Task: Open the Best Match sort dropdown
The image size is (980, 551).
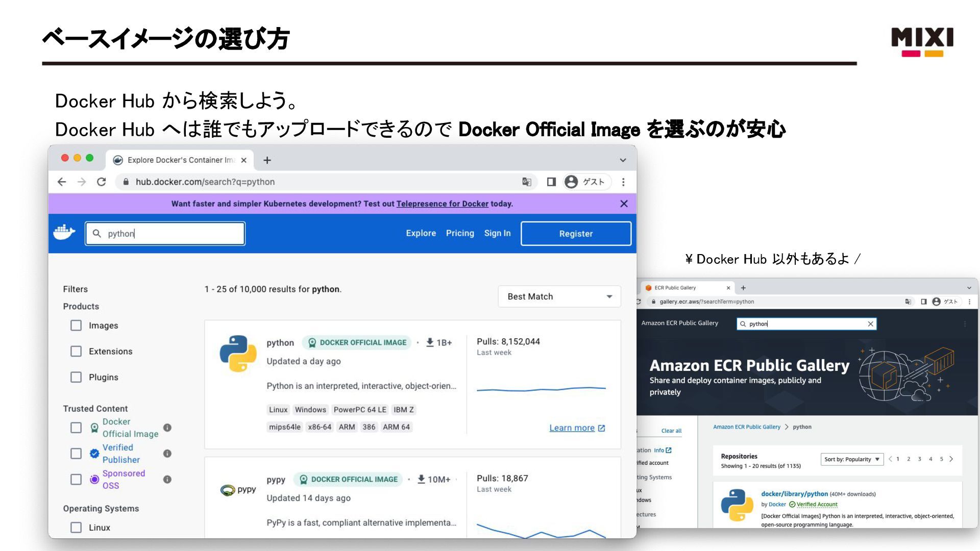Action: point(559,296)
